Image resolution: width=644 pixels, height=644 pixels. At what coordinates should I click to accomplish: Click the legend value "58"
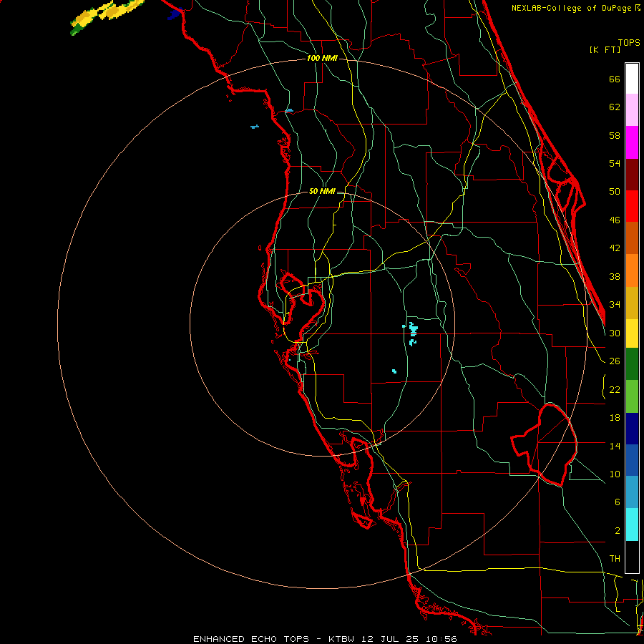point(615,135)
